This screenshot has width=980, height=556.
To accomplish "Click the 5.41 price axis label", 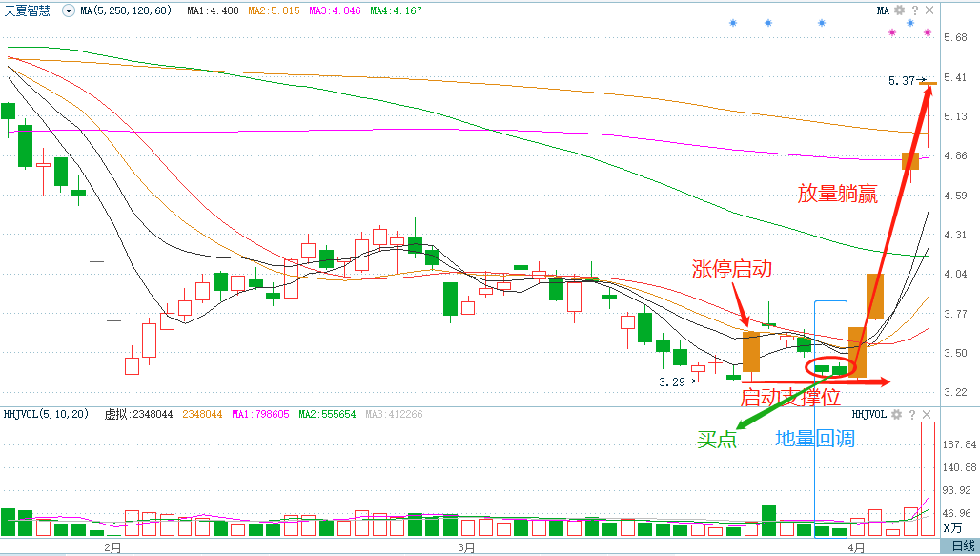I will pyautogui.click(x=955, y=77).
